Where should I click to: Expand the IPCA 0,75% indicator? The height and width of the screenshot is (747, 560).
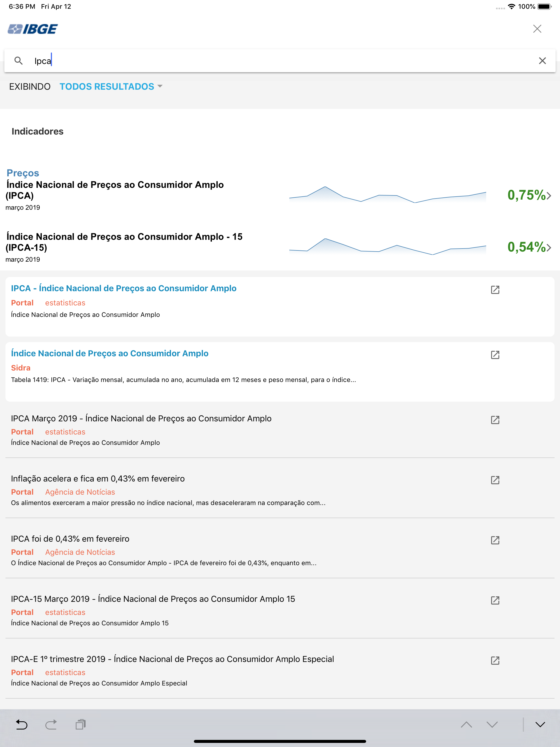tap(529, 195)
